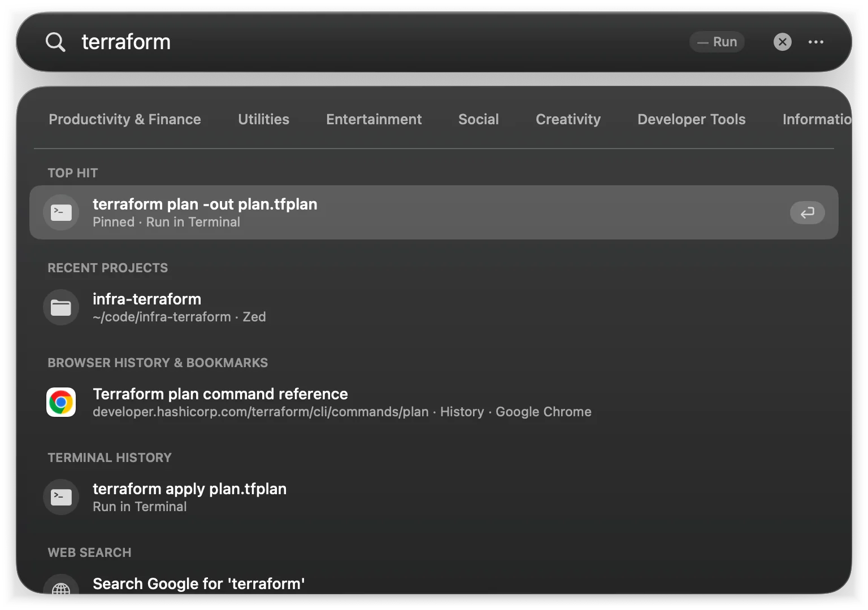Select the Productivity & Finance category
868x610 pixels.
click(x=125, y=119)
